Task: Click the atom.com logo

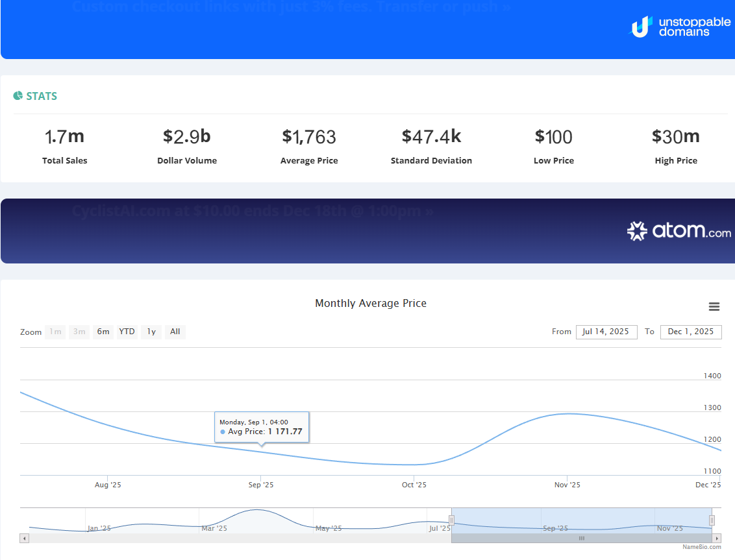Action: pos(679,231)
